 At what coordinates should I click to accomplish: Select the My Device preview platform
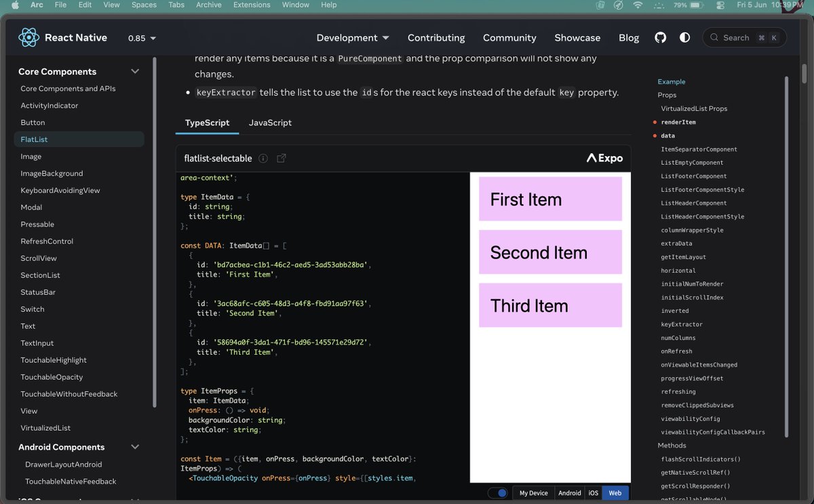pyautogui.click(x=534, y=493)
